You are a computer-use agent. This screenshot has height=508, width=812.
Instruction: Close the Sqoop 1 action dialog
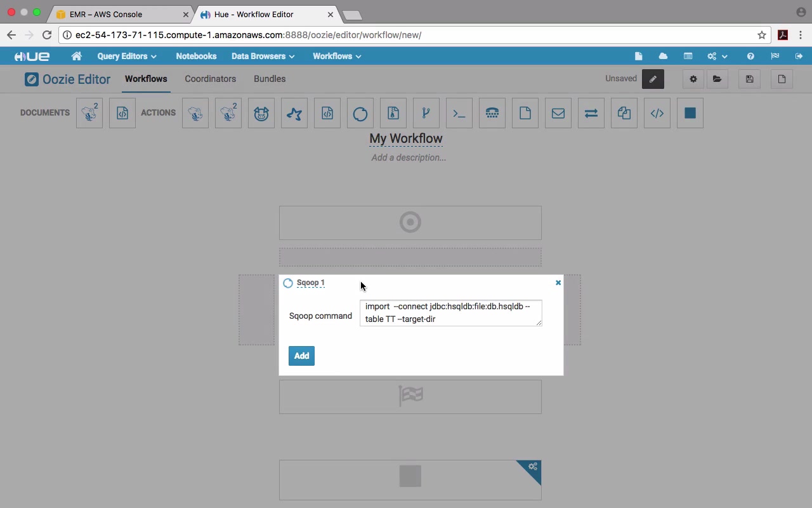558,283
